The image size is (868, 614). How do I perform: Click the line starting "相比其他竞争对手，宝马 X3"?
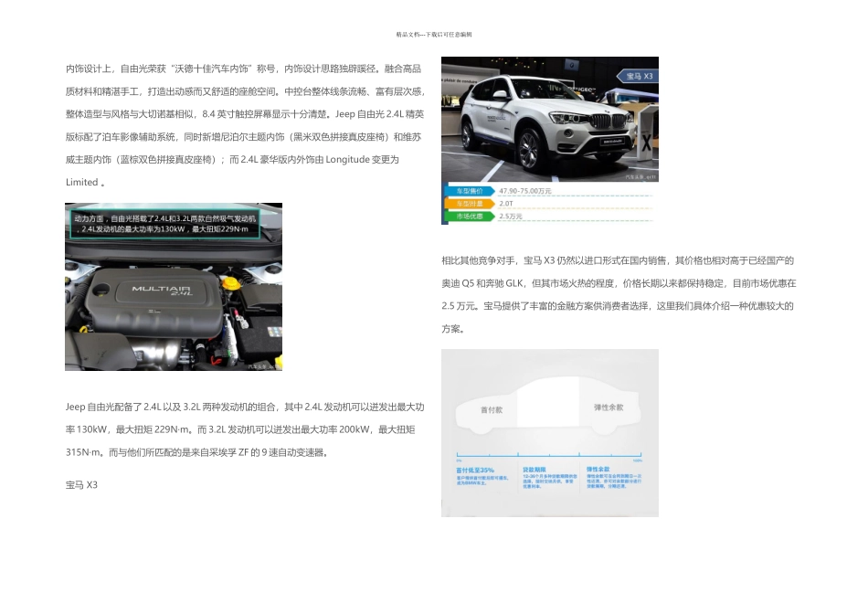pyautogui.click(x=618, y=260)
